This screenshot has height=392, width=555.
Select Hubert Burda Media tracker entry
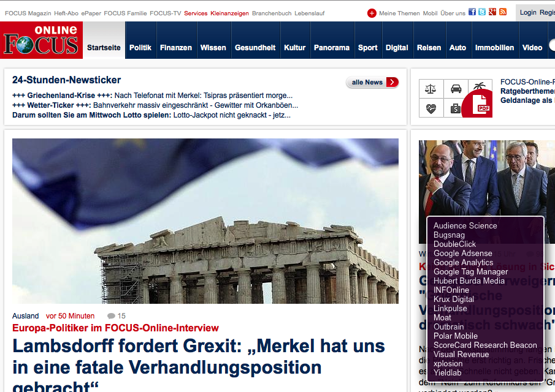tap(469, 281)
